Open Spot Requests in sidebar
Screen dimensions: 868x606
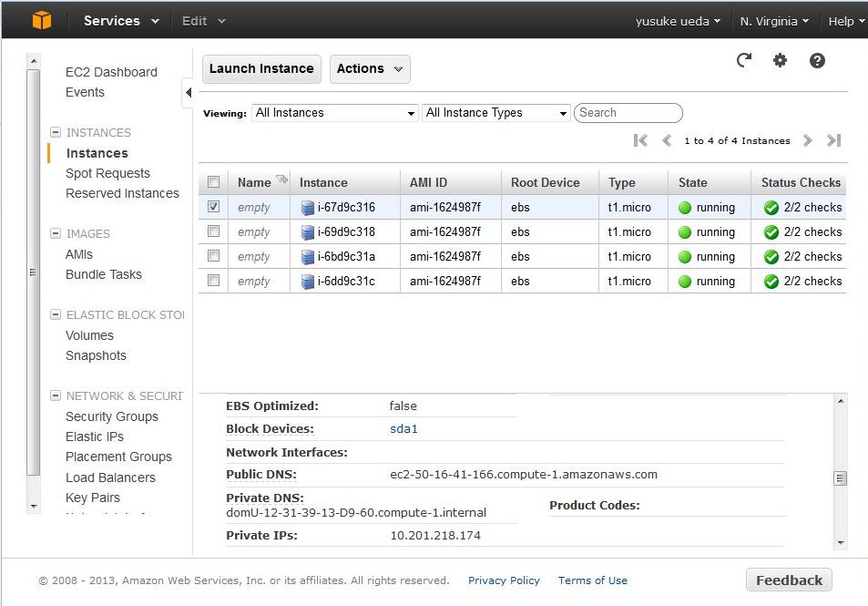coord(107,173)
